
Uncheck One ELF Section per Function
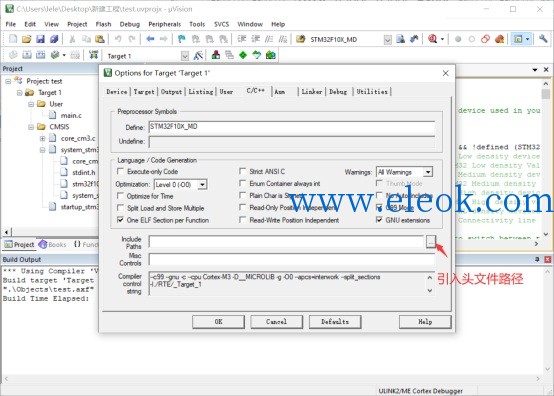click(x=120, y=220)
